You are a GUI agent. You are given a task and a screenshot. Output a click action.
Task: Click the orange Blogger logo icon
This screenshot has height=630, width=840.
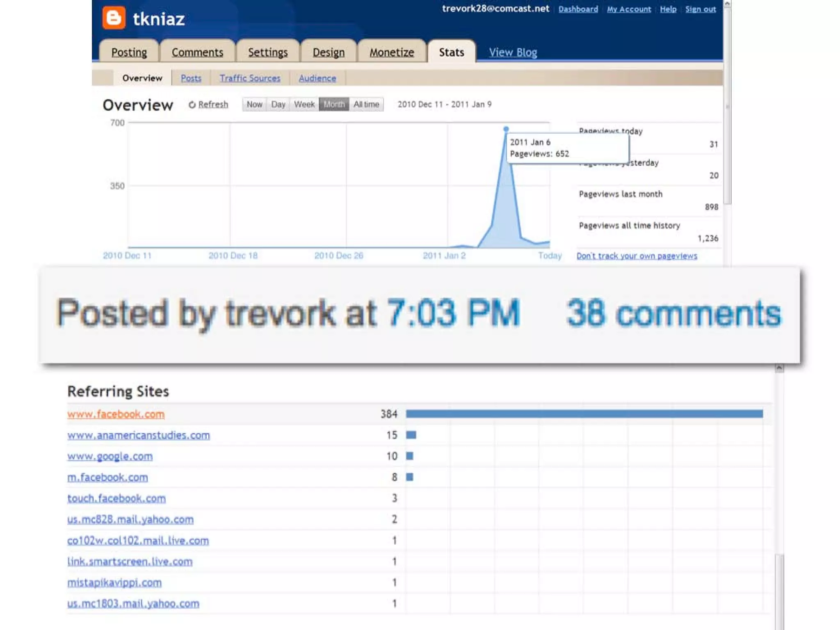coord(114,18)
